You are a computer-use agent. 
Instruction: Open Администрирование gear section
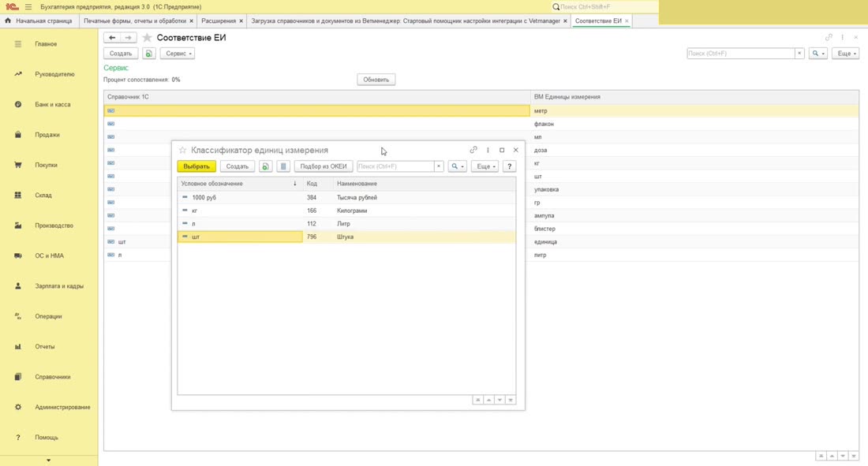click(62, 407)
